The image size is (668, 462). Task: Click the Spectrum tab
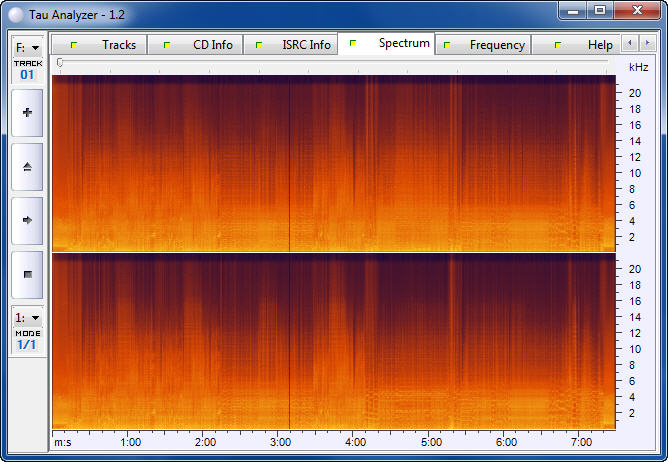point(392,44)
